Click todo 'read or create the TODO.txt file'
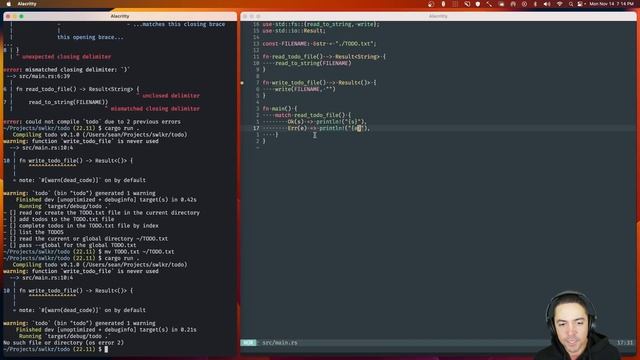This screenshot has width=640, height=360. point(109,213)
